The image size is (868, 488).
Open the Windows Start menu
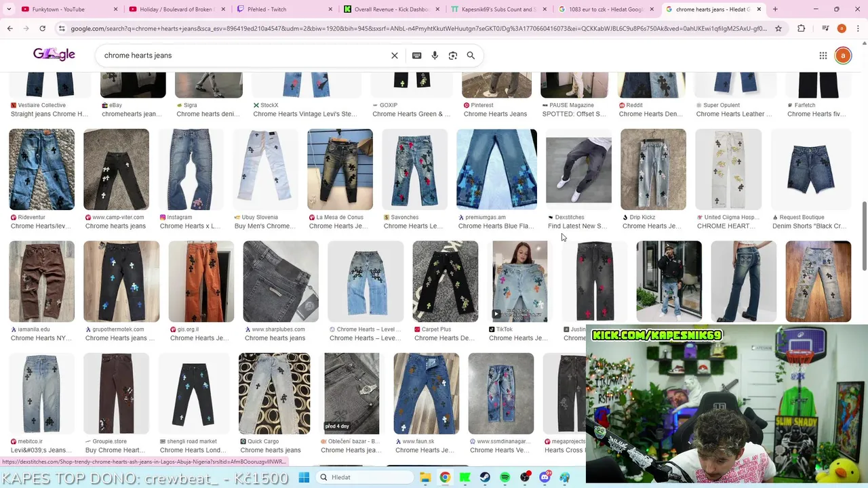click(304, 477)
